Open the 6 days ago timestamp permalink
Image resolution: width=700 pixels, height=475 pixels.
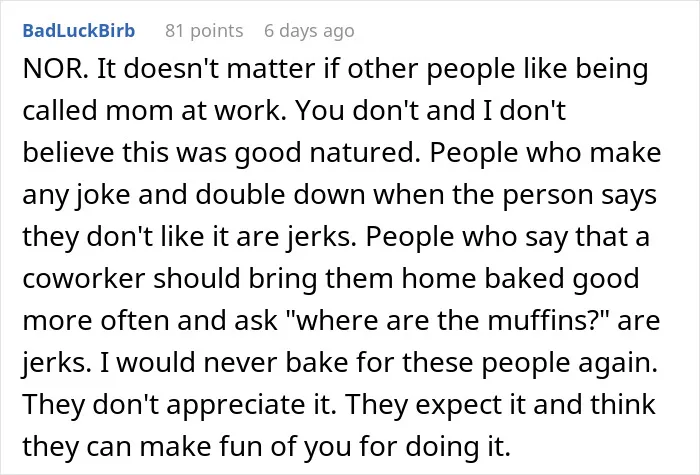click(x=309, y=31)
